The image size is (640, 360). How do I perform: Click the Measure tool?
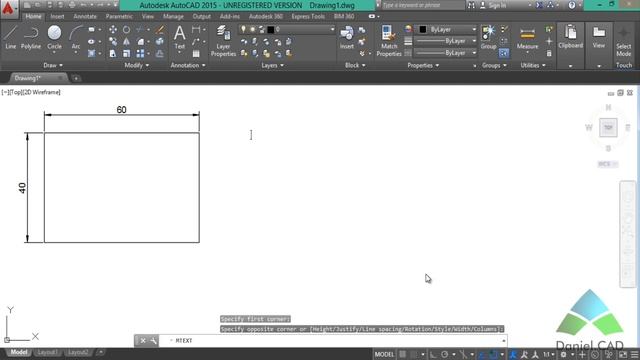point(527,38)
